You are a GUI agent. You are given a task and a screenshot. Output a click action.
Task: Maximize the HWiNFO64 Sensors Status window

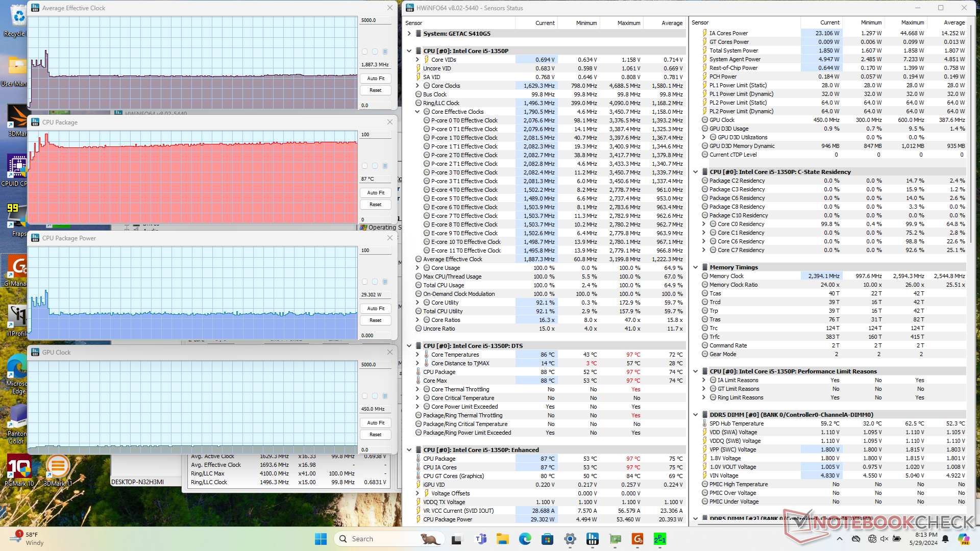(x=941, y=8)
